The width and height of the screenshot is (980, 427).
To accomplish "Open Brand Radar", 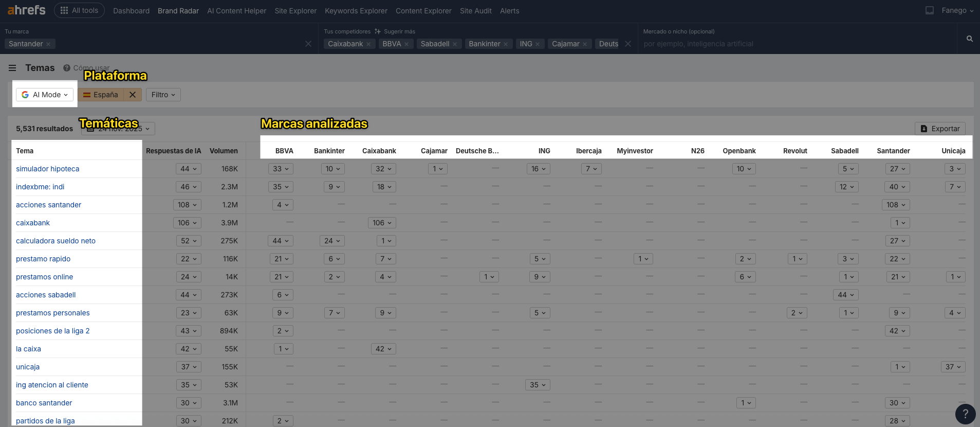I will [178, 11].
